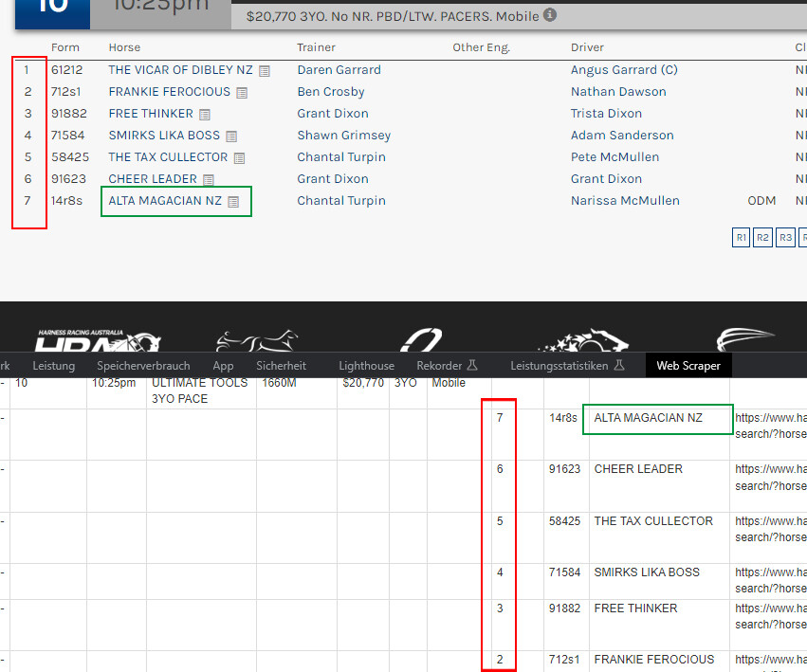Open trainer Daren Garrard's link
Screen dimensions: 807x672
339,70
